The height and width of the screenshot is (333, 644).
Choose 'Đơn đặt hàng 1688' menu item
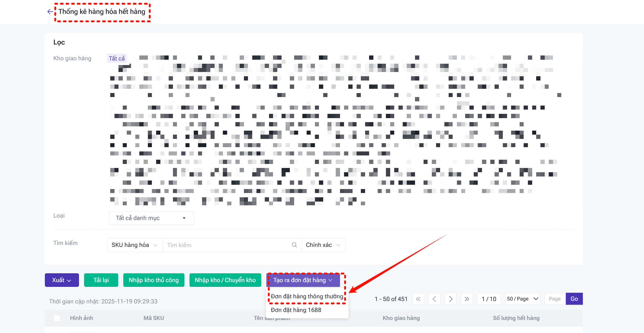296,310
